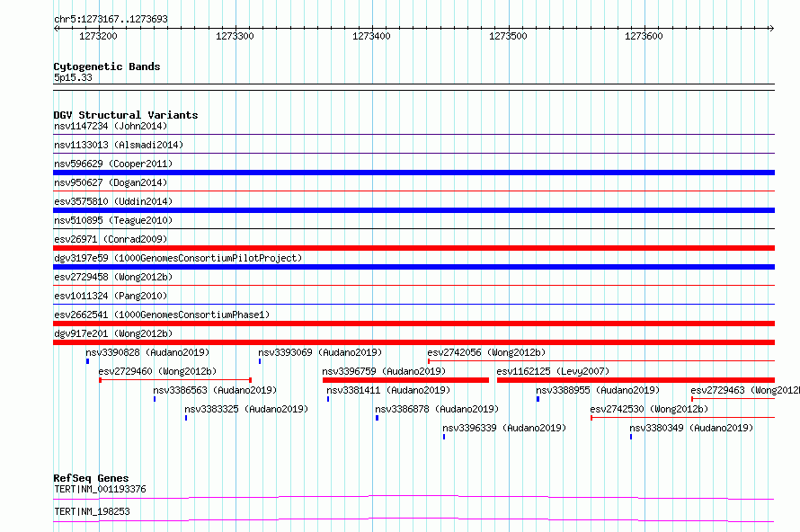
Task: Select the esv1162125 (Levy2007) red bar
Action: pyautogui.click(x=636, y=380)
